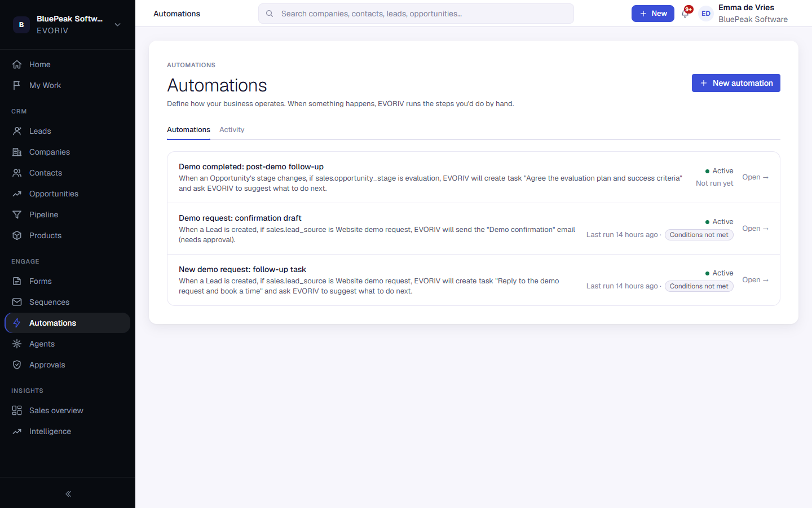This screenshot has width=812, height=508.
Task: Click the Leads person icon
Action: pos(17,131)
